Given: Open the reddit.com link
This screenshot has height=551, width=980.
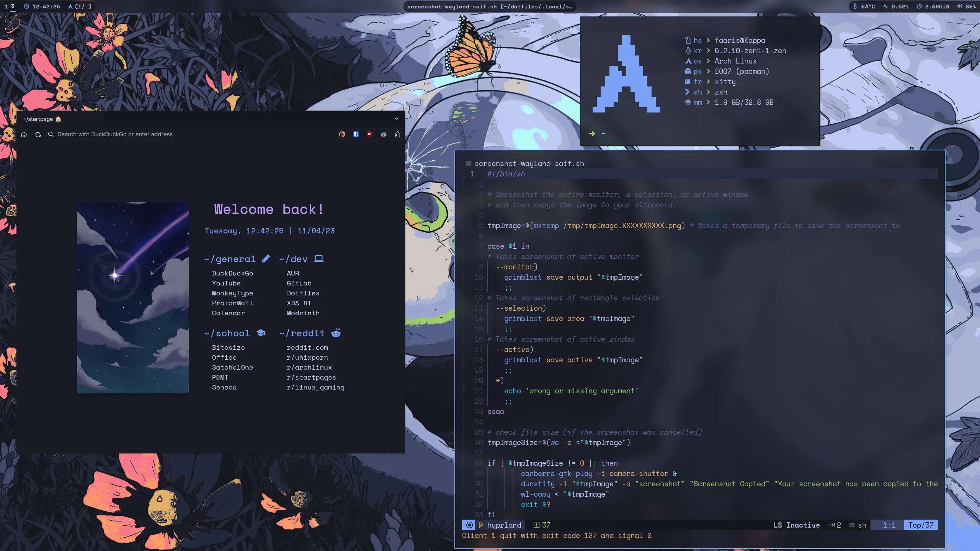Looking at the screenshot, I should [x=307, y=347].
